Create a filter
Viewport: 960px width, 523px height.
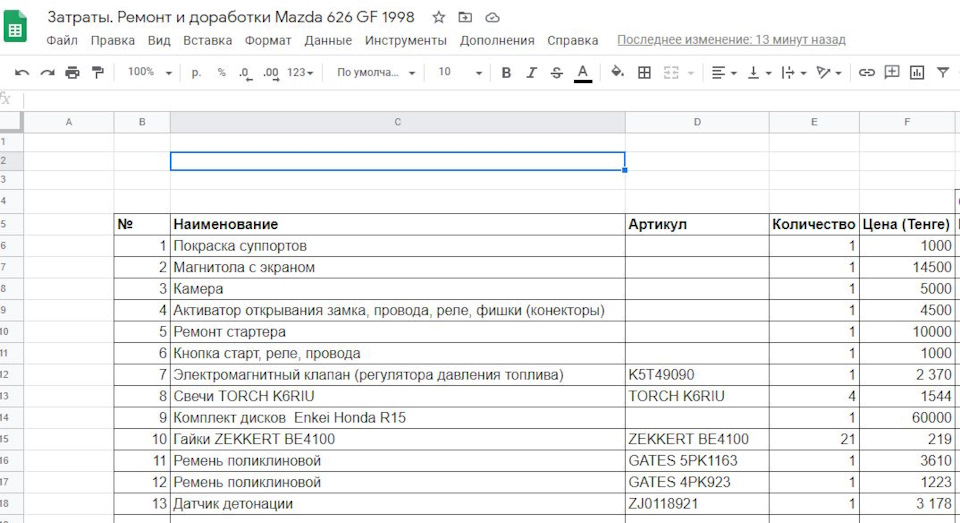coord(943,72)
